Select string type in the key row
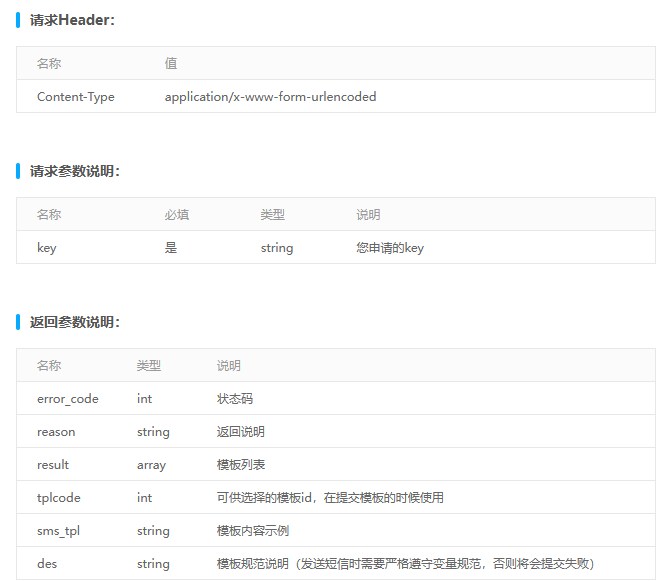Viewport: 662px width, 581px height. (x=277, y=248)
